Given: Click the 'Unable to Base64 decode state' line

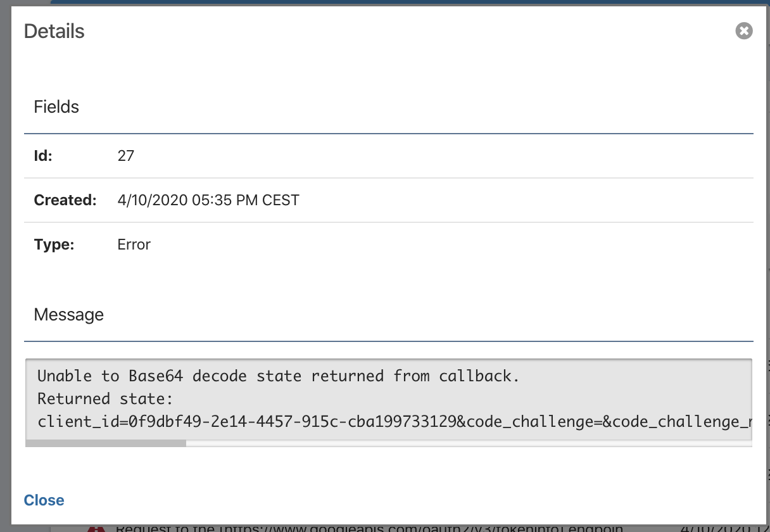Looking at the screenshot, I should pyautogui.click(x=279, y=376).
